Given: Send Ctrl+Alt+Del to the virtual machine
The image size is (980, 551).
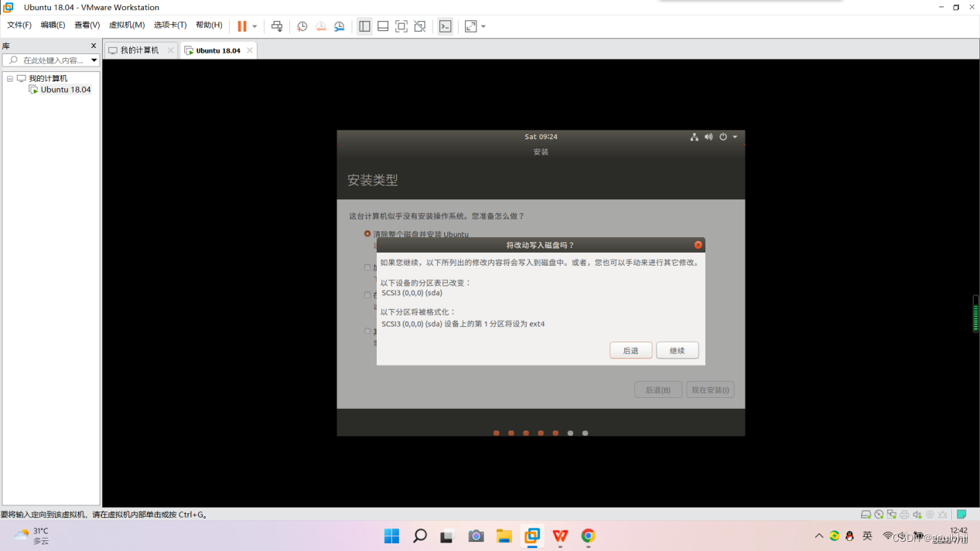Looking at the screenshot, I should tap(277, 26).
